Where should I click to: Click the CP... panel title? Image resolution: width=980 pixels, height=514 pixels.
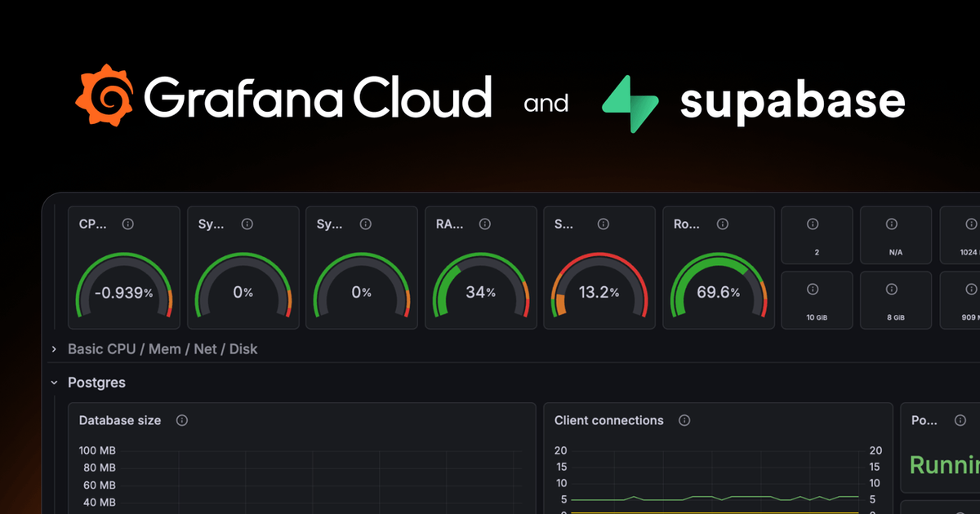pyautogui.click(x=92, y=224)
